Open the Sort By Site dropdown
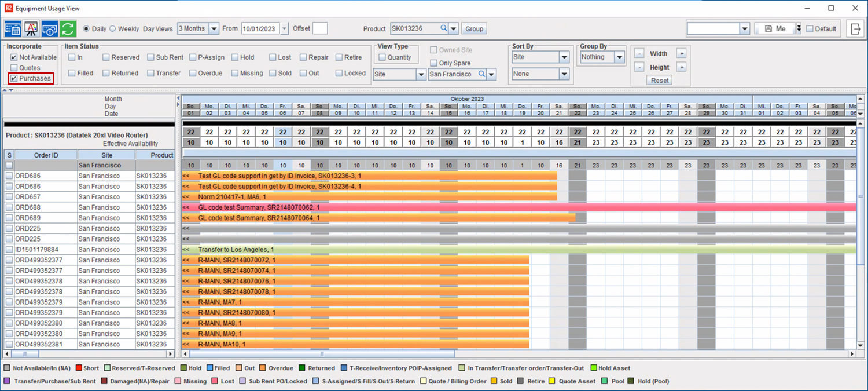Image resolution: width=868 pixels, height=391 pixels. click(x=564, y=57)
